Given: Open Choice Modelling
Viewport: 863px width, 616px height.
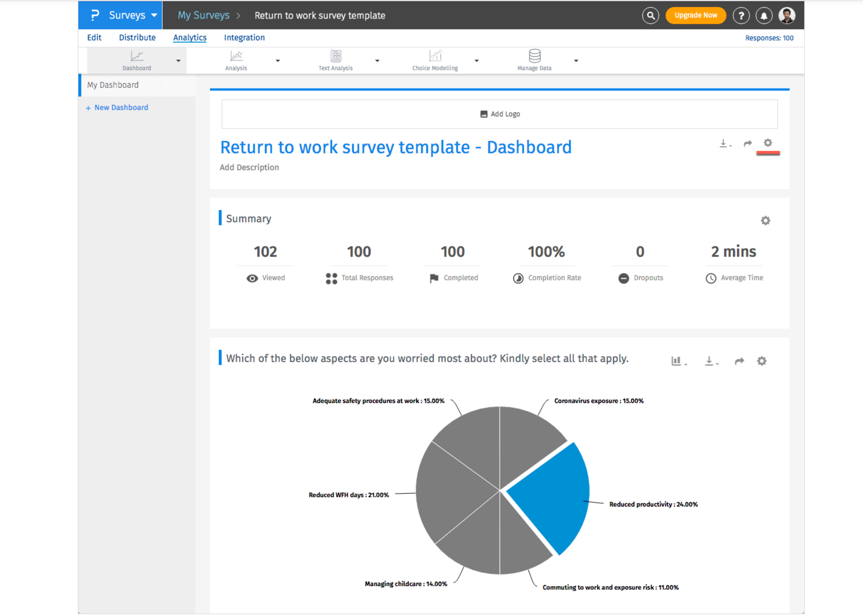Looking at the screenshot, I should 434,60.
